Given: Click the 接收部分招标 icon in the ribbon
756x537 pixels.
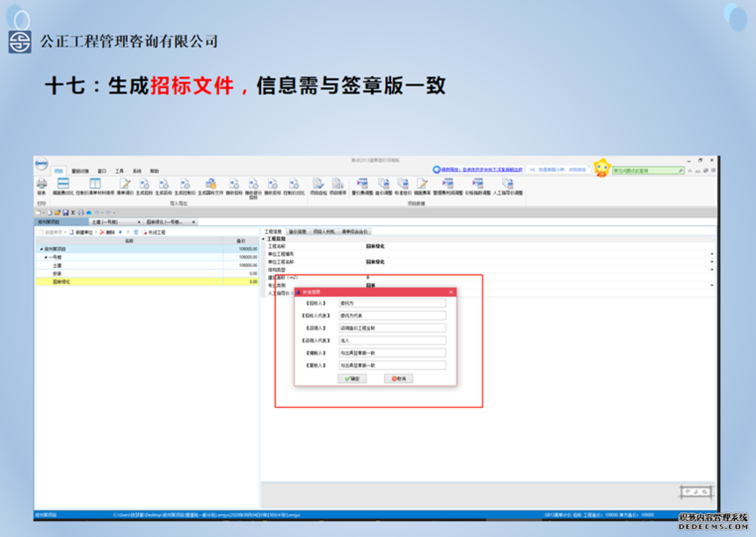Looking at the screenshot, I should coord(253,183).
